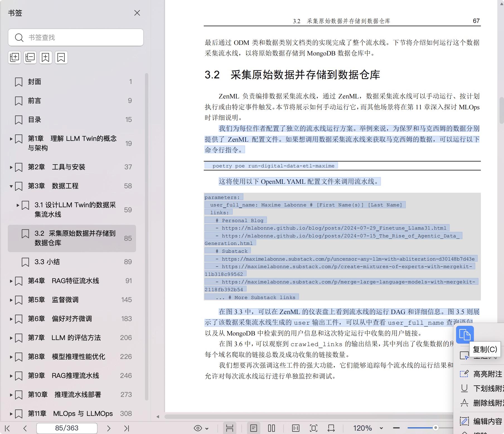This screenshot has height=434, width=504.
Task: Go to last page
Action: point(127,428)
